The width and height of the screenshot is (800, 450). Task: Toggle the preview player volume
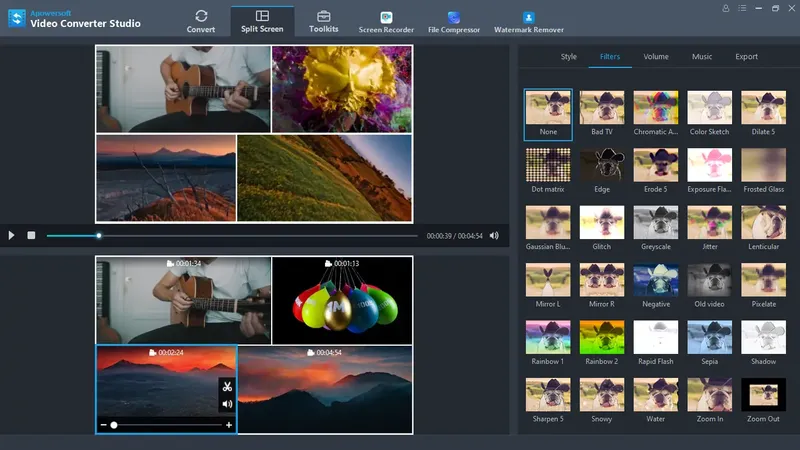pyautogui.click(x=494, y=236)
